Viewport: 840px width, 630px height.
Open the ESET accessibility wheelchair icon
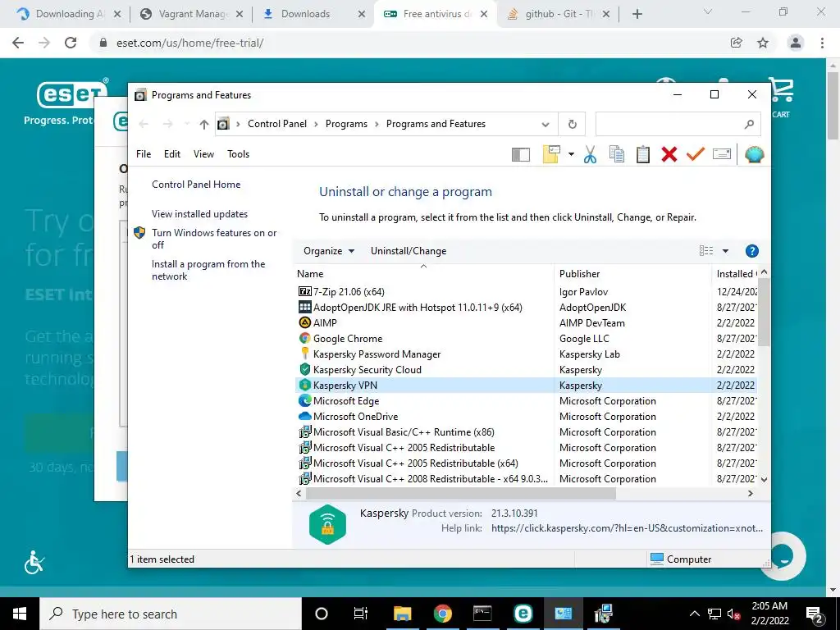[34, 562]
